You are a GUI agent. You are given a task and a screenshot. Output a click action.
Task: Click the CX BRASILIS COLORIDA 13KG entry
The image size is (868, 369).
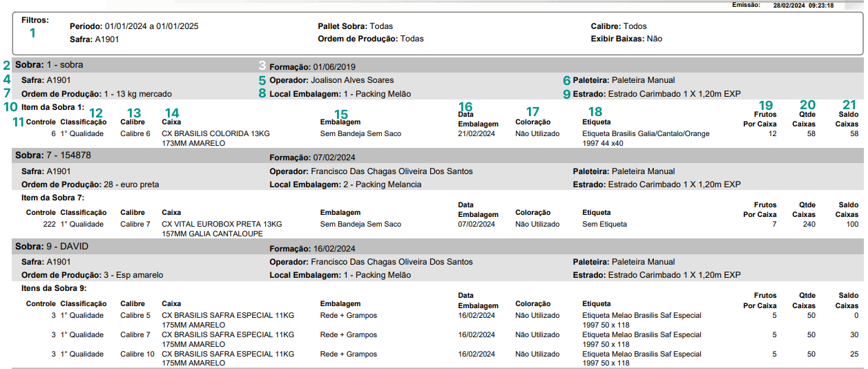point(215,133)
